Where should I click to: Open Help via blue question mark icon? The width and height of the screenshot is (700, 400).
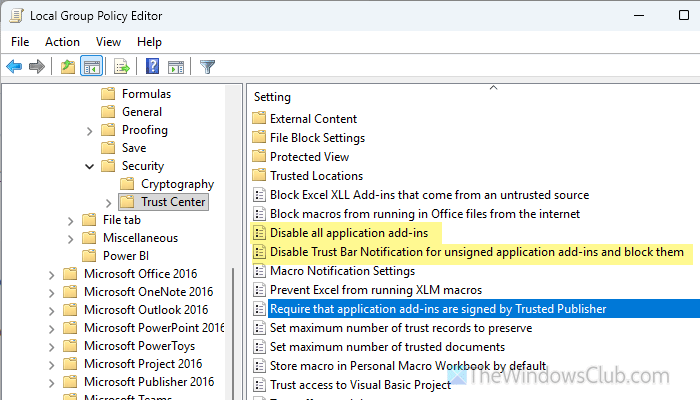click(x=153, y=67)
